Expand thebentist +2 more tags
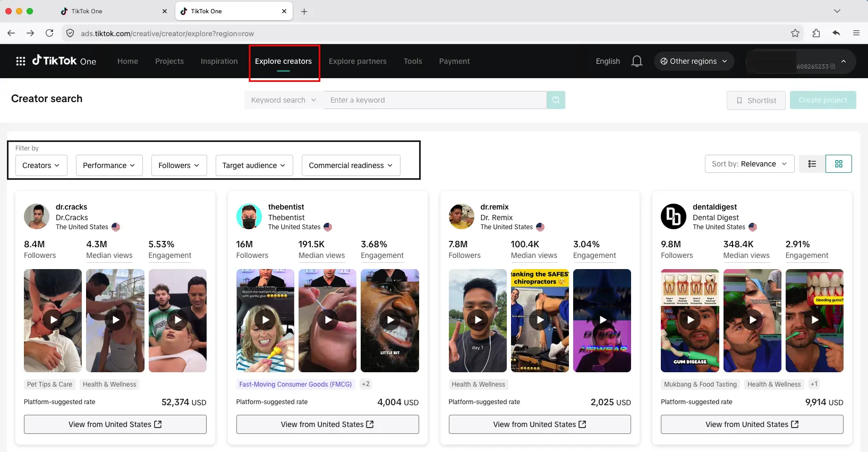 point(365,384)
